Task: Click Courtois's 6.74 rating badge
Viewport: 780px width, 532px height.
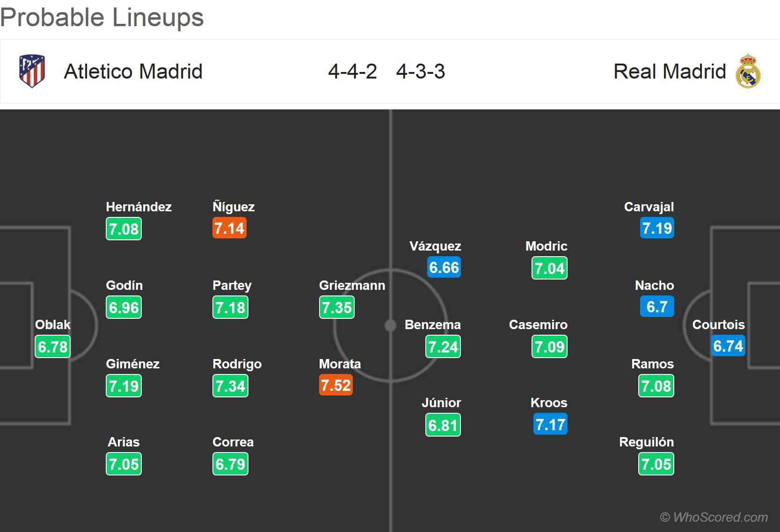Action: click(728, 346)
